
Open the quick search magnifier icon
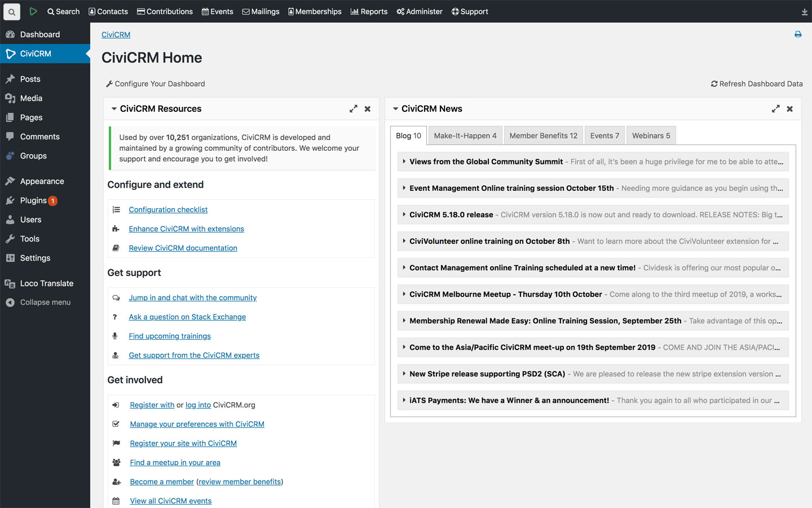(x=11, y=11)
